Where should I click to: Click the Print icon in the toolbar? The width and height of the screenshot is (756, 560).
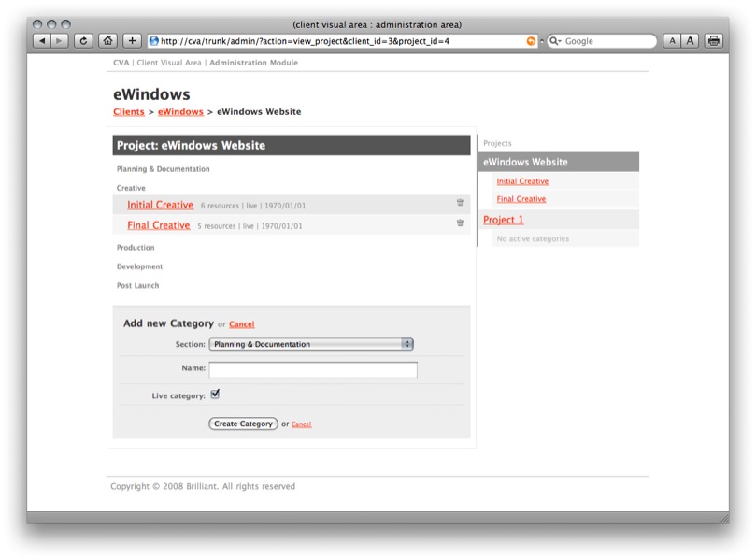714,41
